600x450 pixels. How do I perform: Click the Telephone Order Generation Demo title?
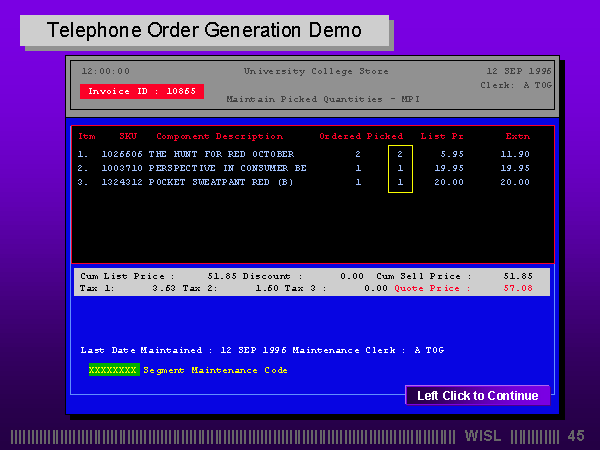tap(204, 30)
